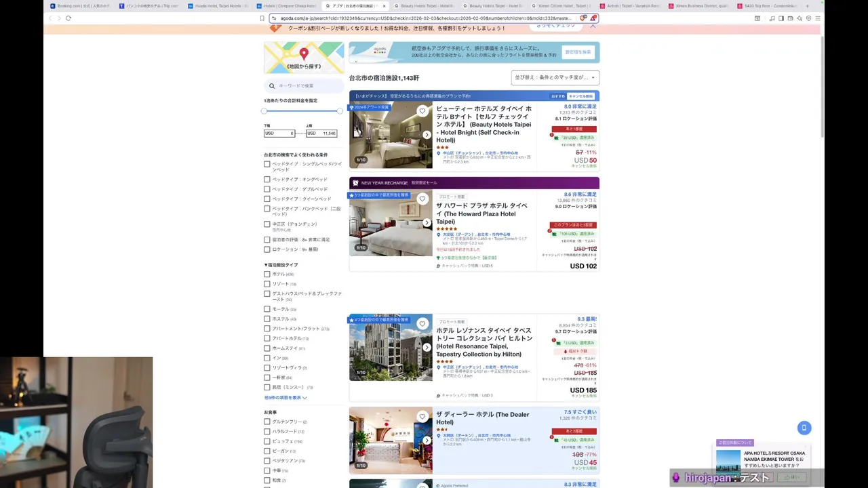
Task: Click 'USD 102' price on Howard Plaza
Action: click(583, 266)
